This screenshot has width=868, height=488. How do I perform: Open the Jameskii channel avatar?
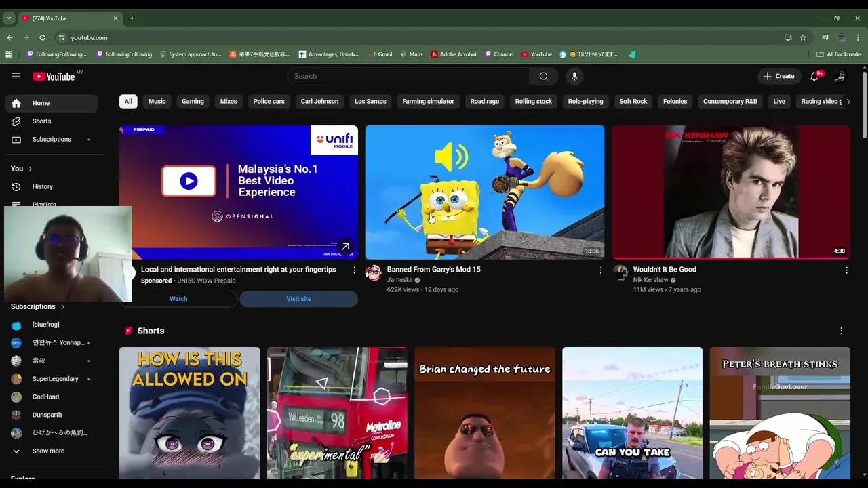[373, 272]
